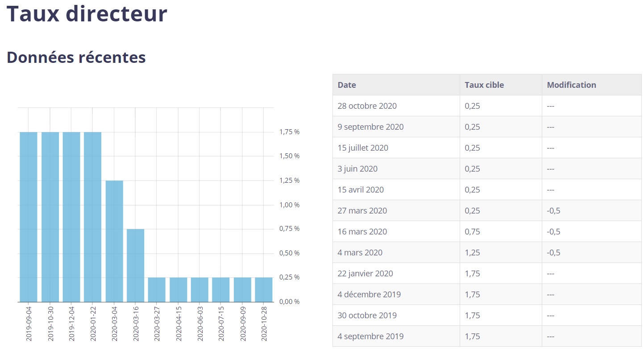Click the chart bar for 2020-03-04
This screenshot has width=644, height=349.
[x=114, y=241]
